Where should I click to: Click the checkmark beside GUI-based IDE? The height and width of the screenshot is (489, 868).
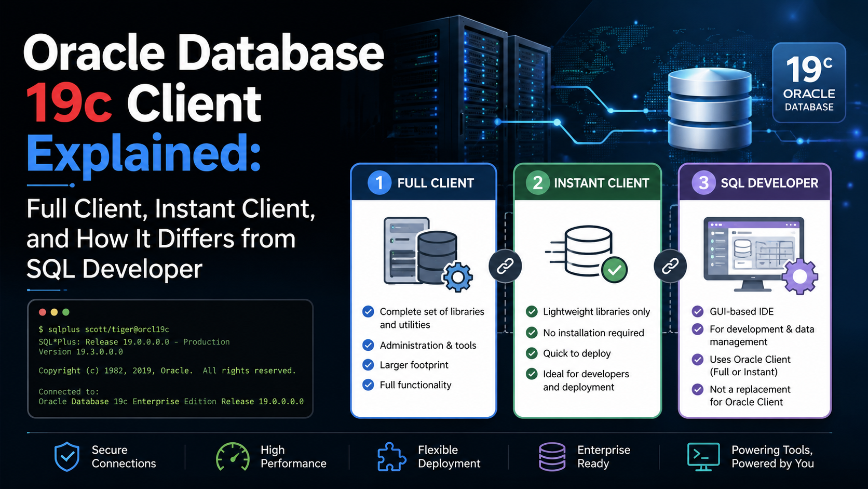point(698,312)
